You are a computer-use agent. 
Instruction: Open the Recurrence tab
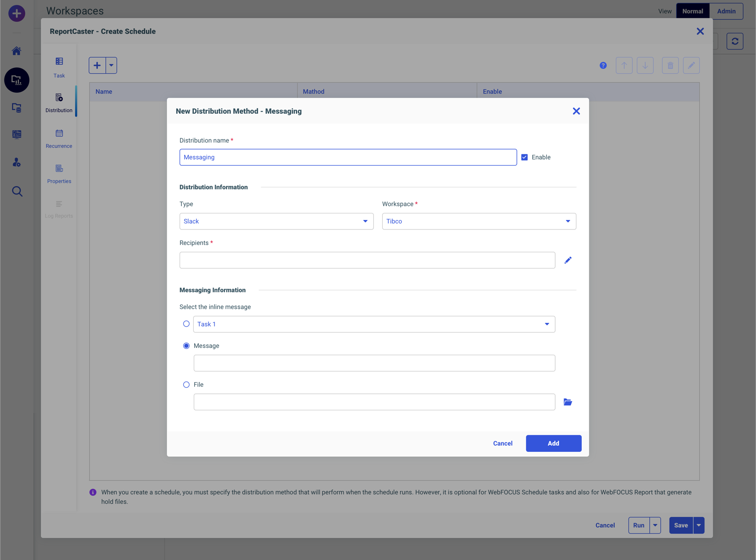click(x=59, y=139)
